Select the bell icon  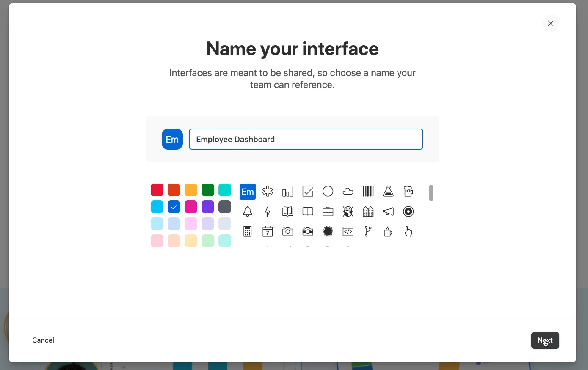coord(248,211)
